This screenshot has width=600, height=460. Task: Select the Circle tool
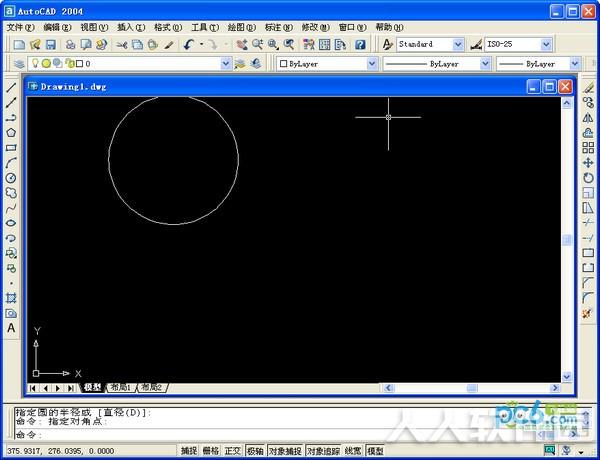pos(11,178)
